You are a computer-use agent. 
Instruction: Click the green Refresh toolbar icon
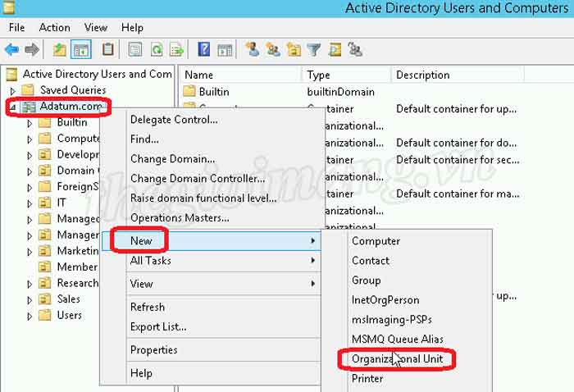tap(157, 49)
